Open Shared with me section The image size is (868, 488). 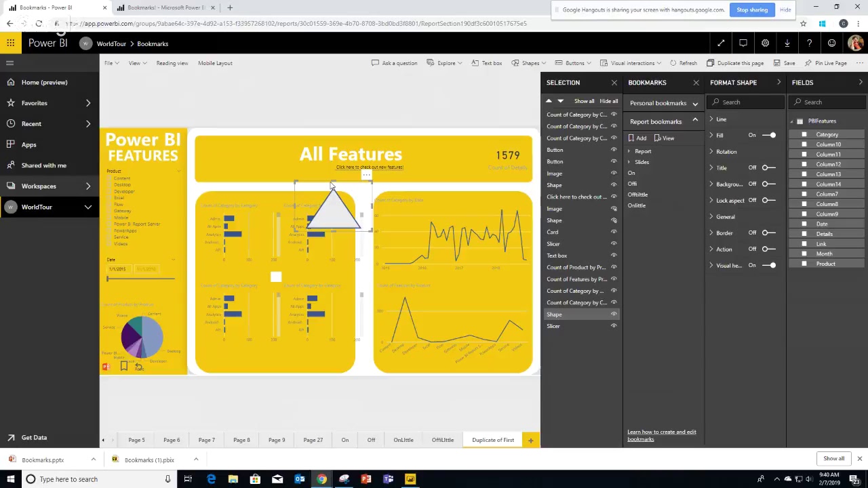coord(43,165)
